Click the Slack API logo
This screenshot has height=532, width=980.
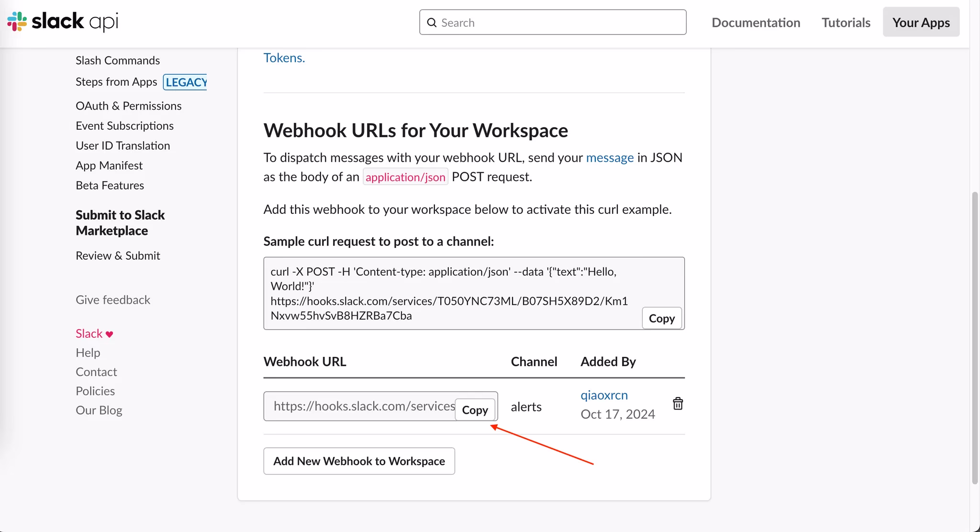coord(63,22)
